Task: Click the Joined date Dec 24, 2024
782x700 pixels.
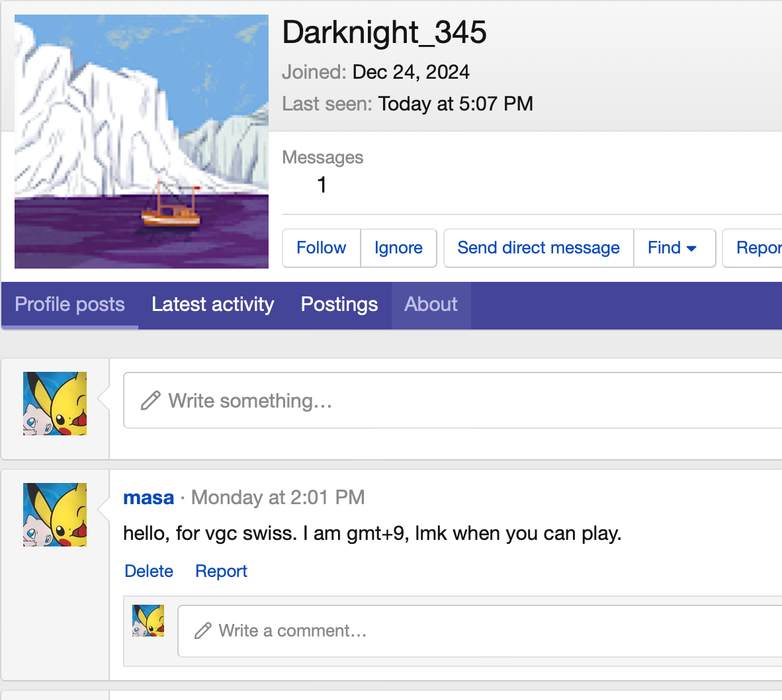Action: tap(411, 72)
